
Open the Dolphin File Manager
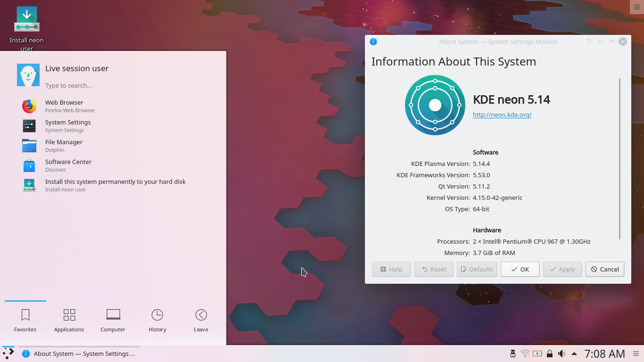tap(63, 145)
